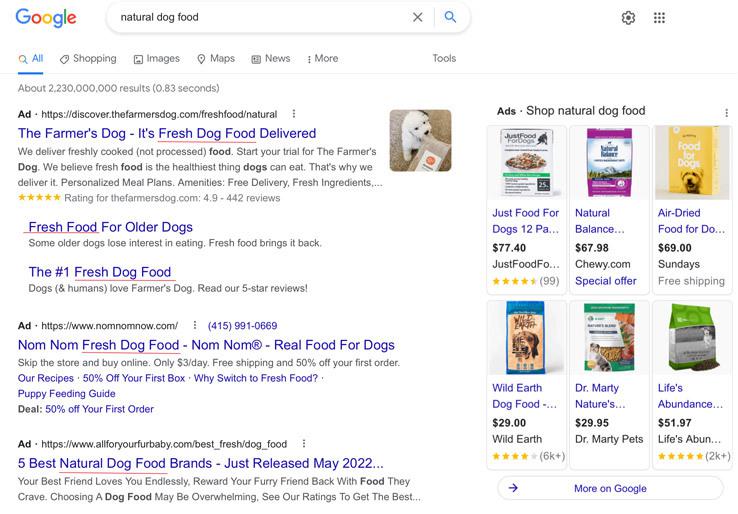Click the More on Google button
738x514 pixels.
pyautogui.click(x=610, y=488)
